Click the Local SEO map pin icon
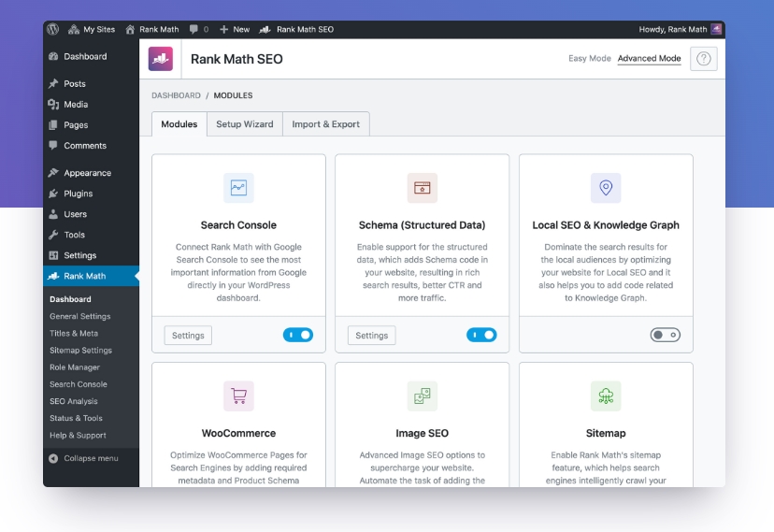This screenshot has width=774, height=532. pyautogui.click(x=606, y=188)
